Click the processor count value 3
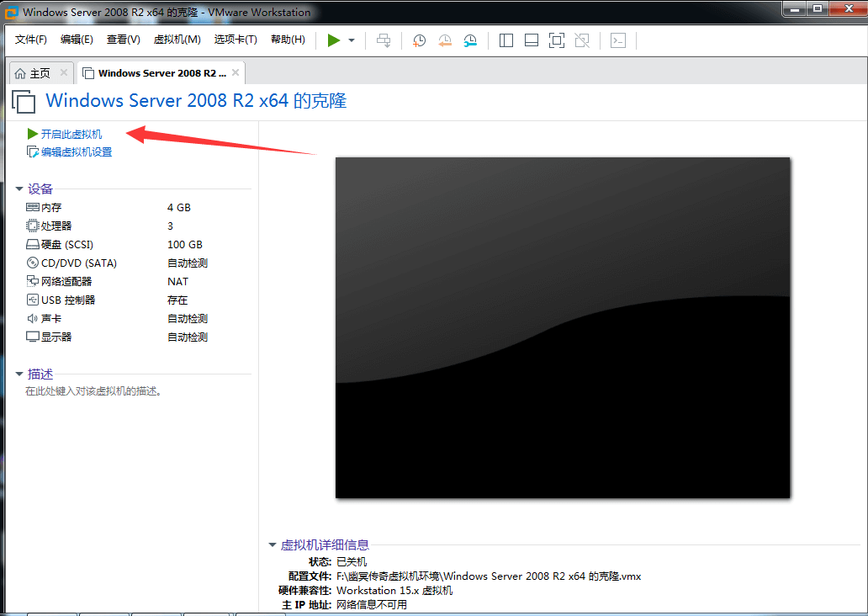This screenshot has height=616, width=868. pyautogui.click(x=171, y=226)
